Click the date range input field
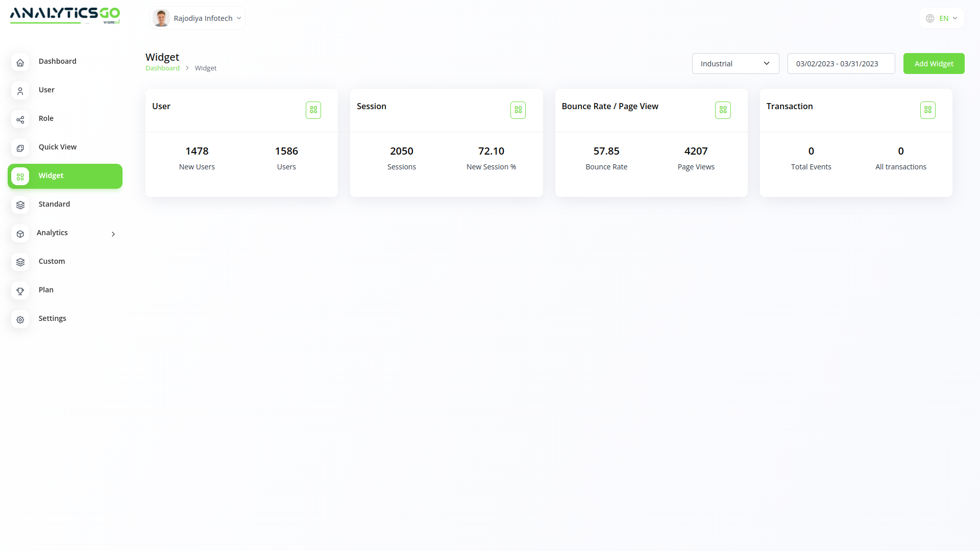The image size is (980, 551). tap(841, 64)
